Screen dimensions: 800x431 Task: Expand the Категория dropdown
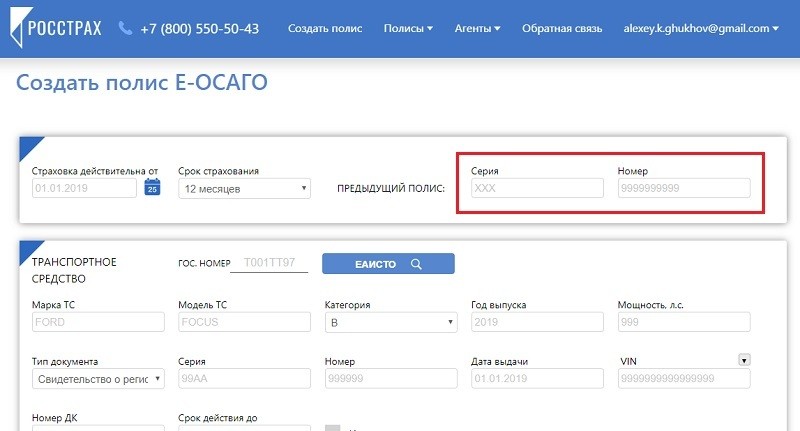391,323
